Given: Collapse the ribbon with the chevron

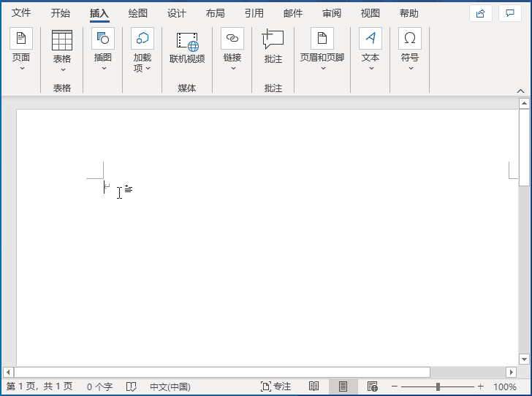Looking at the screenshot, I should tap(520, 91).
